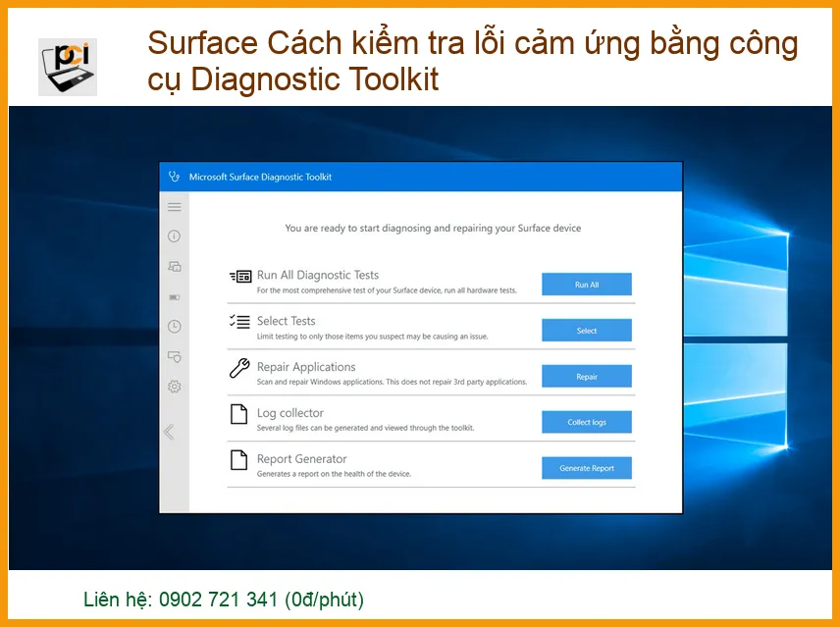Viewport: 840px width, 627px height.
Task: Click 'You are ready to start diagnosing' message
Action: (433, 228)
